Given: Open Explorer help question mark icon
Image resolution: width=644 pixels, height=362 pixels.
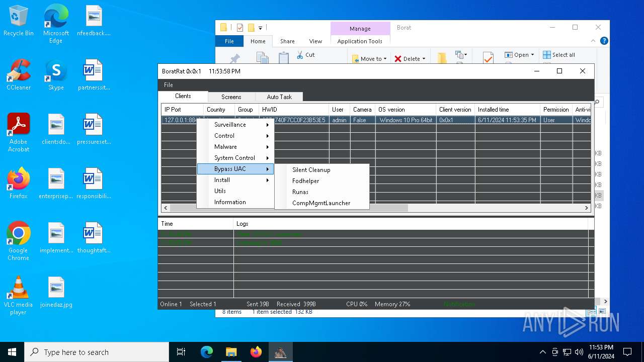Looking at the screenshot, I should [604, 41].
